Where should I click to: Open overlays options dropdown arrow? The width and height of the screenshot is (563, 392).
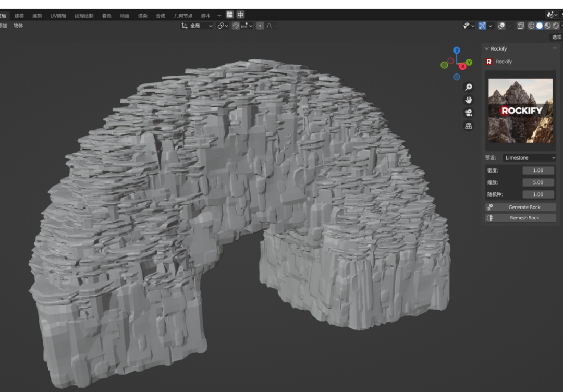509,26
